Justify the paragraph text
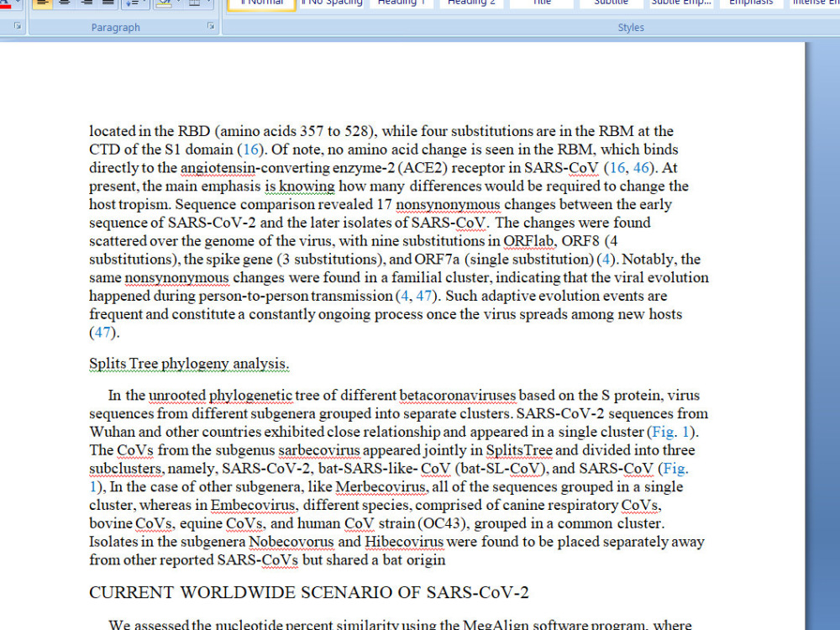The image size is (840, 630). point(108,3)
